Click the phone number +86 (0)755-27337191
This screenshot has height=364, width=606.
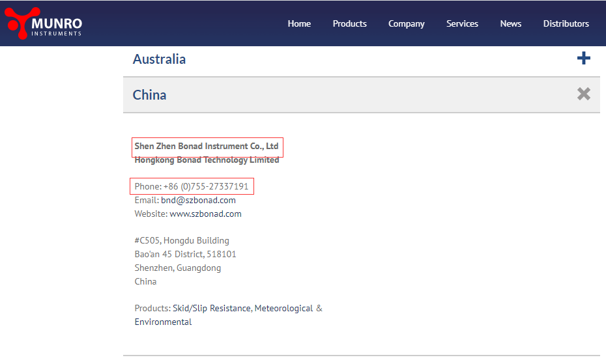coord(205,186)
